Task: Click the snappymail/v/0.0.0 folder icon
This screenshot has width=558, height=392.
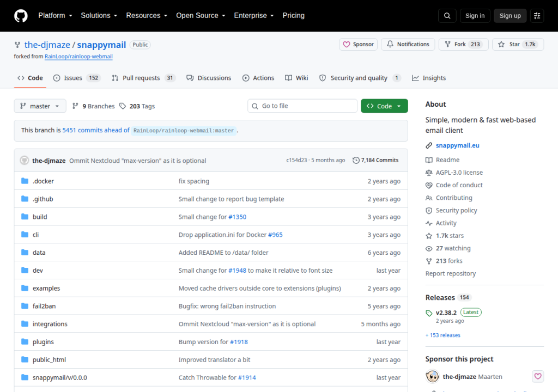Action: click(25, 377)
